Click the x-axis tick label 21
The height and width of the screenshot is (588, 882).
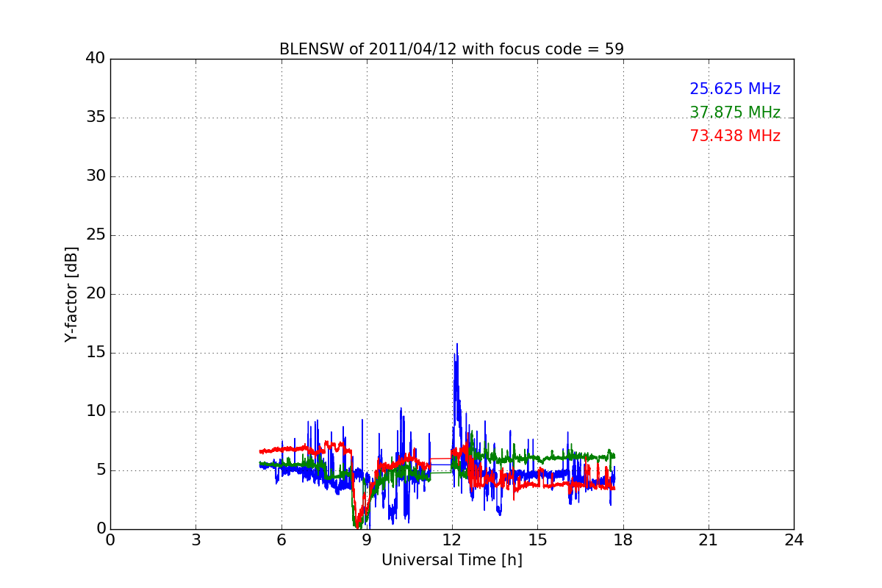708,540
